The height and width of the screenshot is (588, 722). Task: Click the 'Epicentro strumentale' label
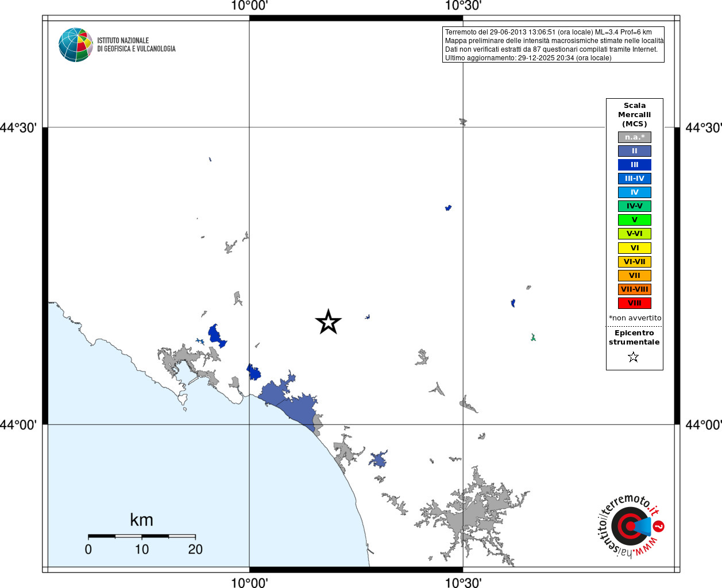click(634, 338)
